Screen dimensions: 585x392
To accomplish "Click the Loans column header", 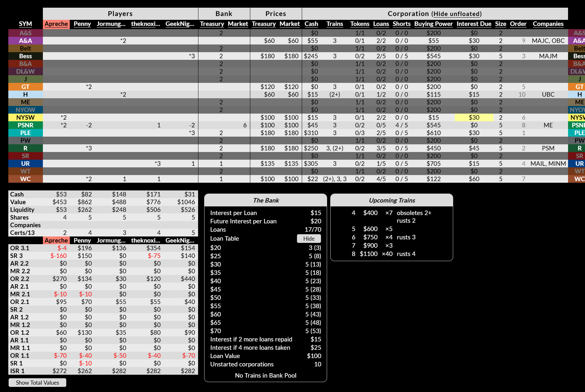I will pos(381,24).
